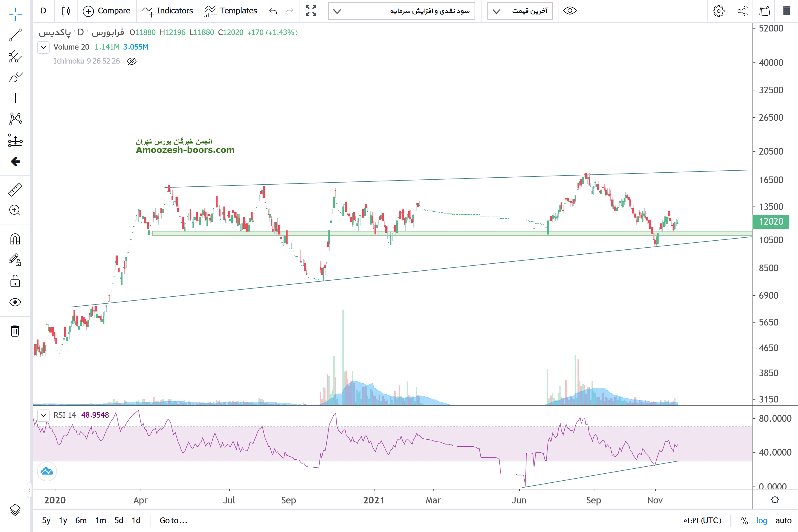
Task: Select the Text annotation tool
Action: [x=15, y=98]
